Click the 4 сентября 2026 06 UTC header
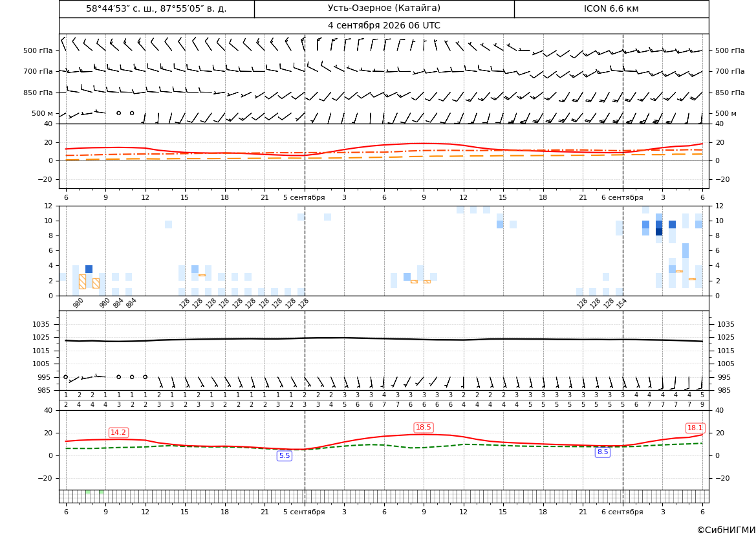The width and height of the screenshot is (756, 535). point(383,26)
